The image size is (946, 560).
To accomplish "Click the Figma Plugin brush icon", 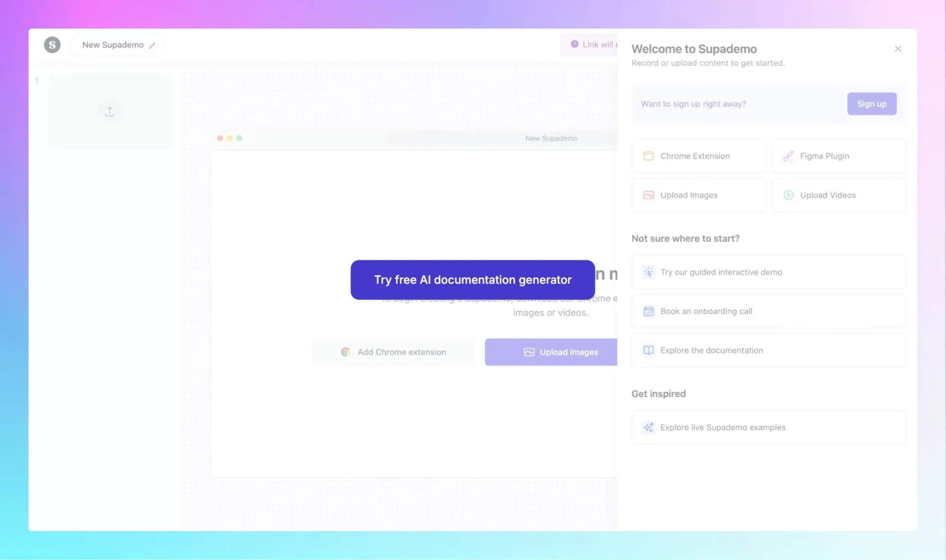I will [788, 156].
